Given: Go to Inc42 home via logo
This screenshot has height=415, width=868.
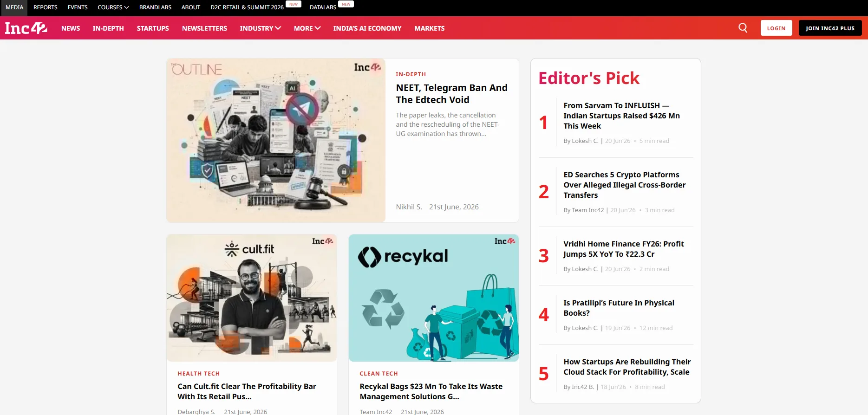Looking at the screenshot, I should point(26,28).
